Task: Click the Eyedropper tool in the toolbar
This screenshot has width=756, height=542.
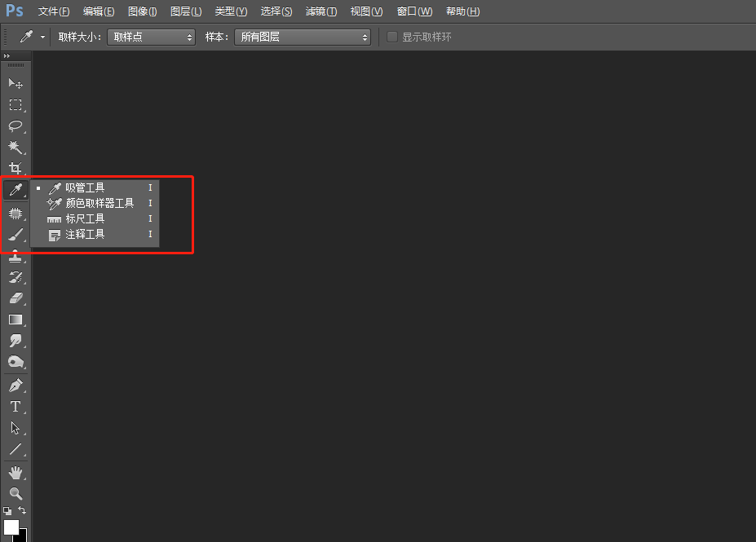Action: (x=15, y=189)
